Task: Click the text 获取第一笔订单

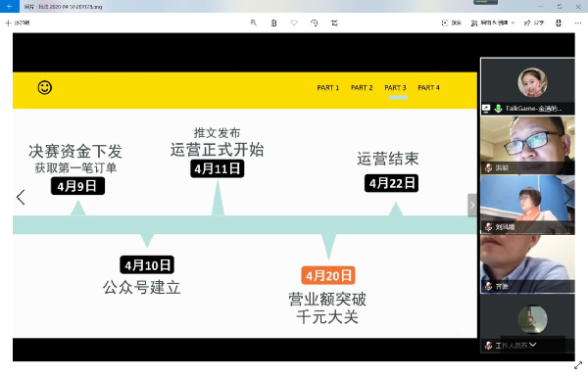Action: point(75,167)
